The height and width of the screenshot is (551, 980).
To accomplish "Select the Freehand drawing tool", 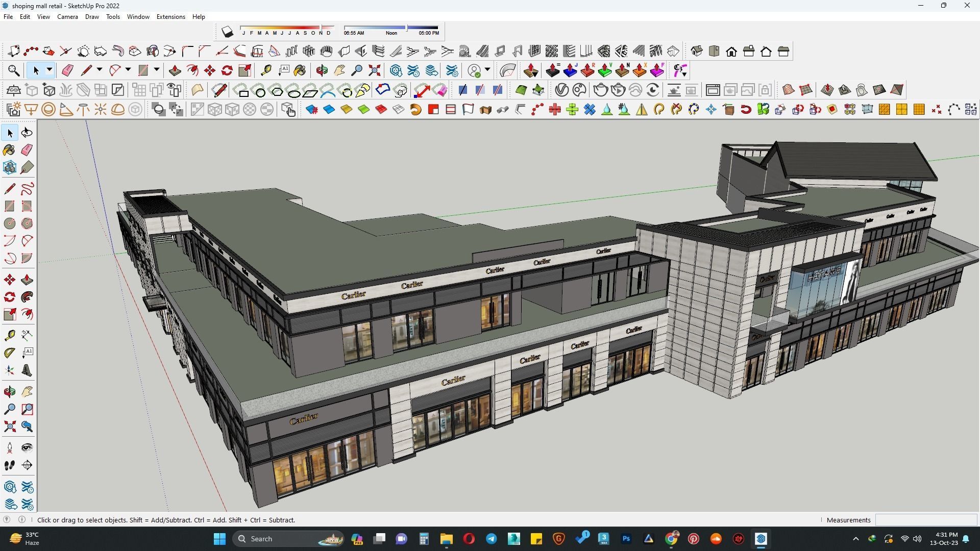I will click(x=27, y=189).
